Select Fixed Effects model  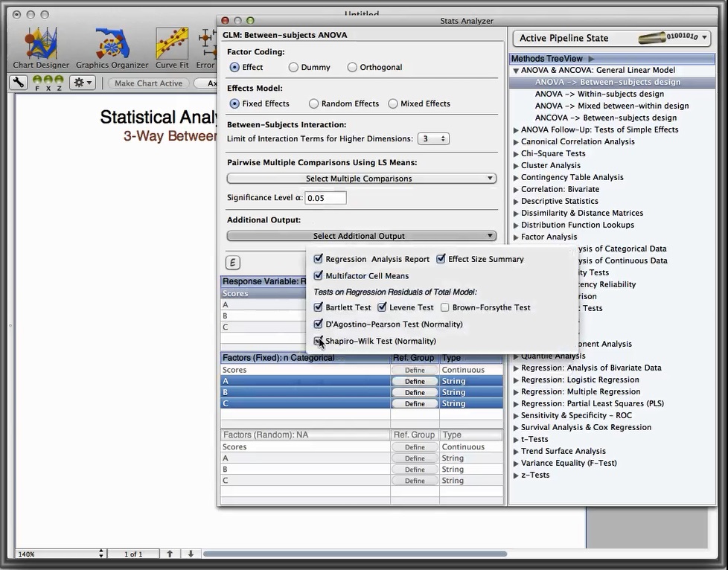click(x=234, y=103)
